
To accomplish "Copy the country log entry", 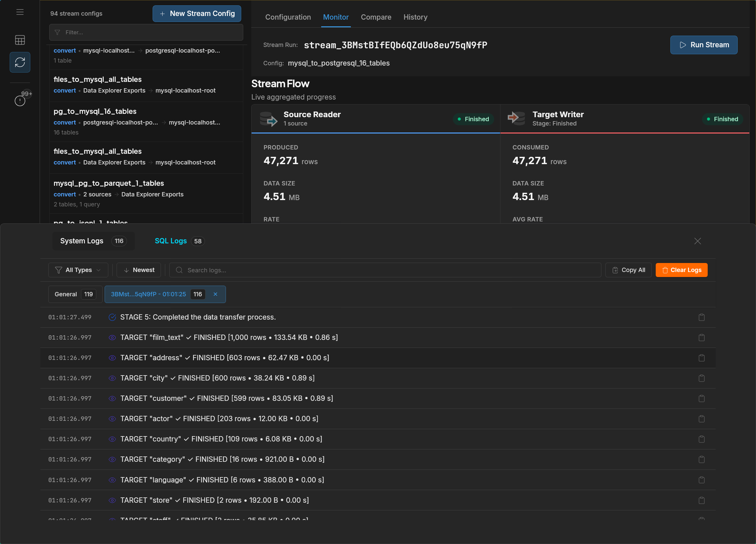I will tap(701, 439).
